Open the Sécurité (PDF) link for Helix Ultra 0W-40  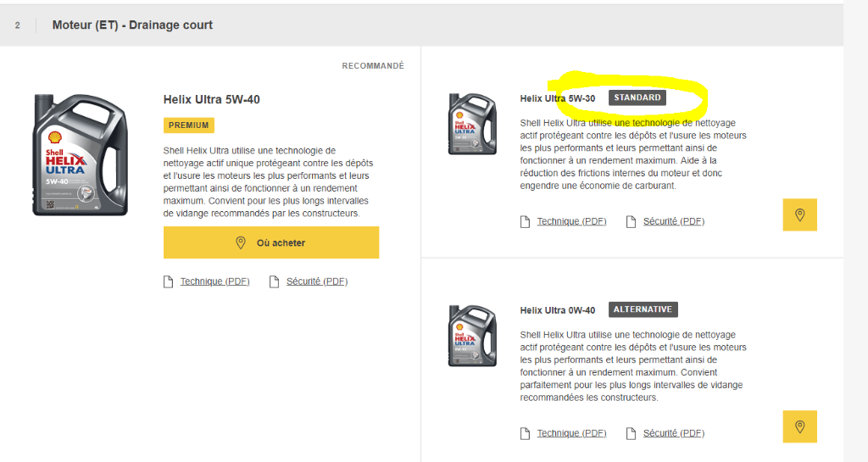[674, 433]
